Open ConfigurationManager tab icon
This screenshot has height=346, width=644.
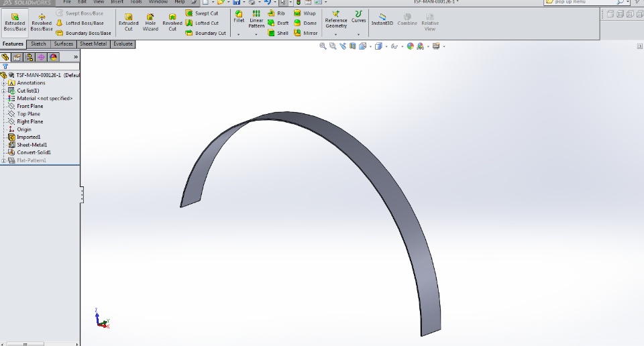(x=29, y=57)
